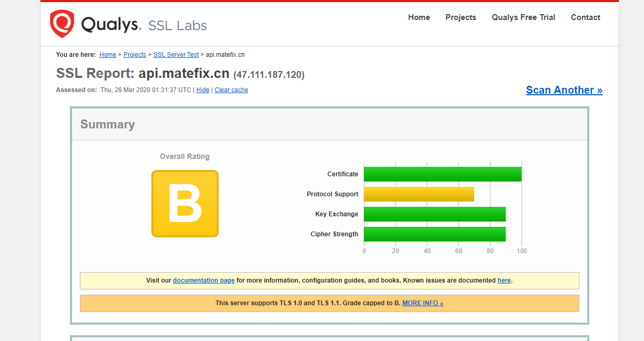Select the Key Exchange chart label
644x341 pixels.
337,214
